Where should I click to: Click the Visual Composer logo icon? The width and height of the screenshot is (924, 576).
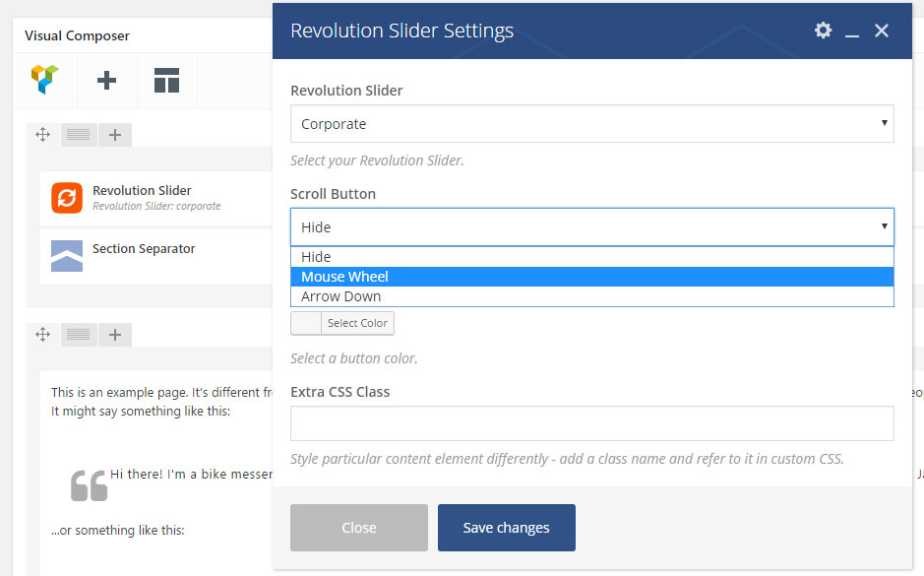[45, 80]
